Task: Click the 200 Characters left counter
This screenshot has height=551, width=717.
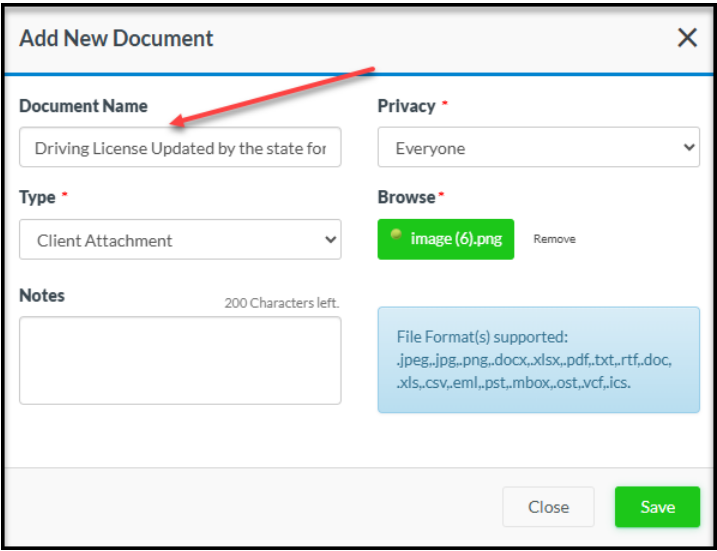Action: pyautogui.click(x=282, y=302)
